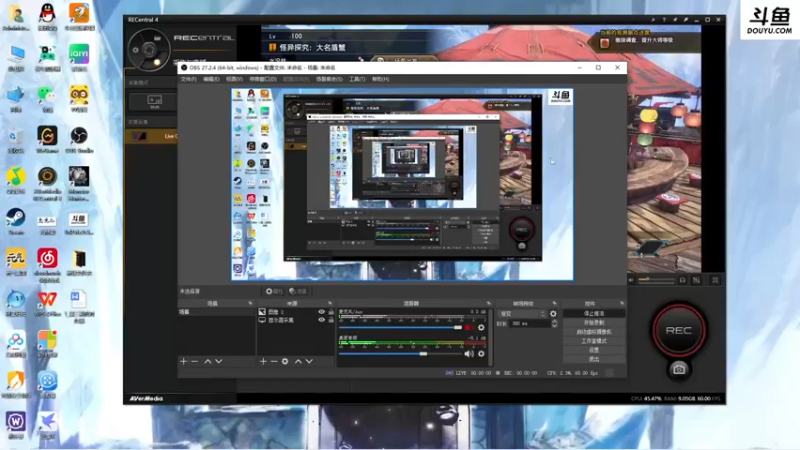Open source 属性 properties button above docks
The height and width of the screenshot is (450, 800).
(273, 291)
